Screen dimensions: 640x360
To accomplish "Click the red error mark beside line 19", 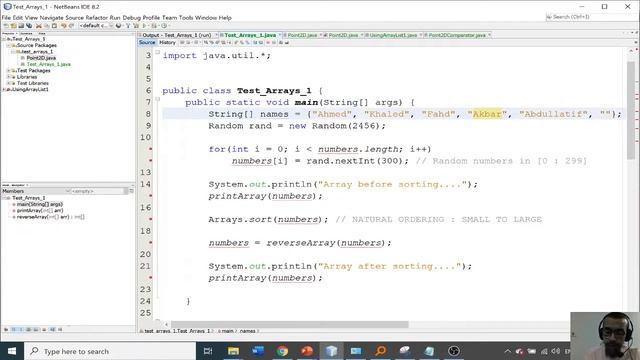I will 151,243.
